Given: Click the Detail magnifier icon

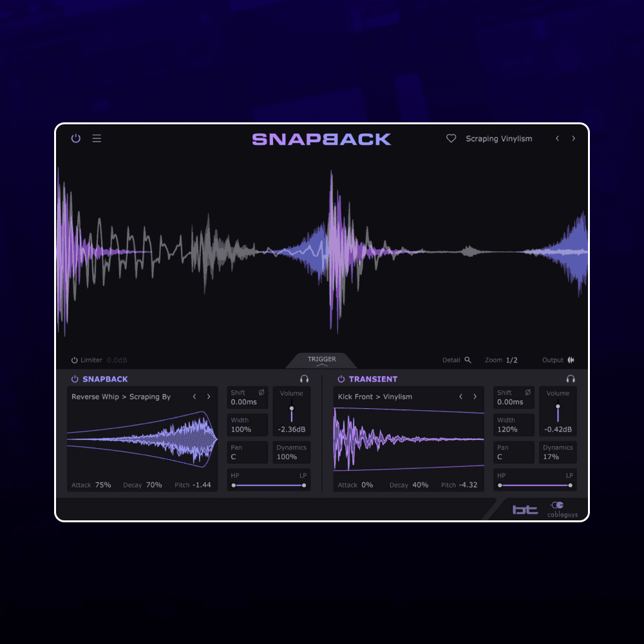Looking at the screenshot, I should 468,360.
